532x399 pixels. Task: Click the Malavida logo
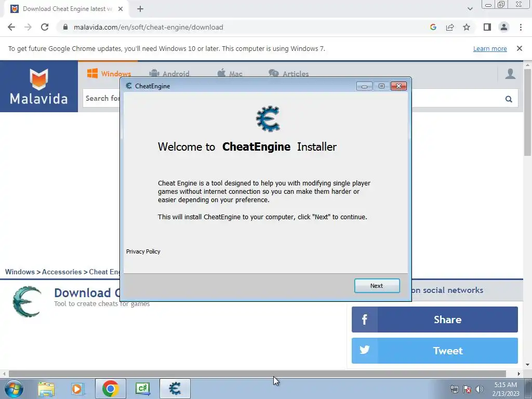[x=38, y=86]
